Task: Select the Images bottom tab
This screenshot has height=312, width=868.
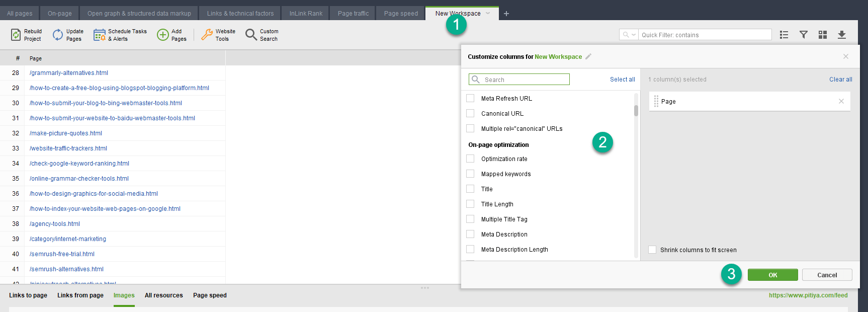Action: click(124, 295)
